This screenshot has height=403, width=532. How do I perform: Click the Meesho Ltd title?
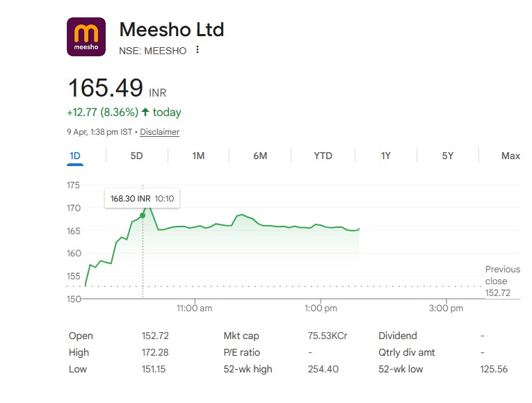pyautogui.click(x=172, y=30)
